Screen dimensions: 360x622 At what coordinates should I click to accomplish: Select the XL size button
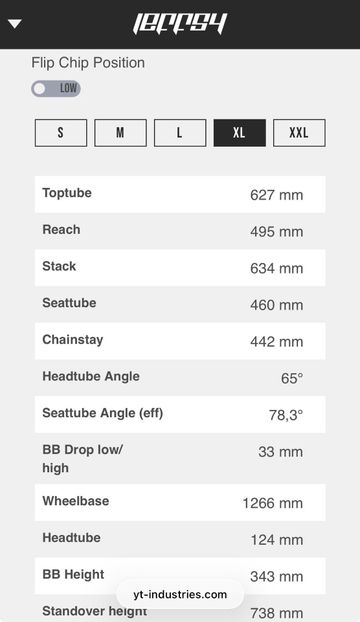[x=239, y=133]
